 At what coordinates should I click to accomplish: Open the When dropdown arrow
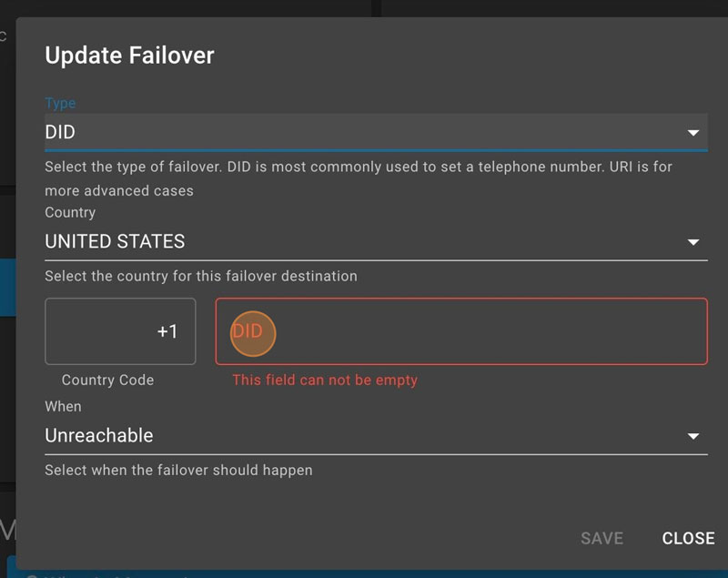click(x=693, y=436)
